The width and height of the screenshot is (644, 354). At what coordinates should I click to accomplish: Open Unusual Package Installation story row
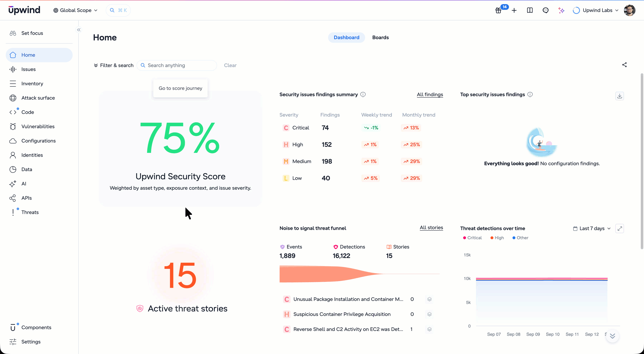tap(348, 299)
